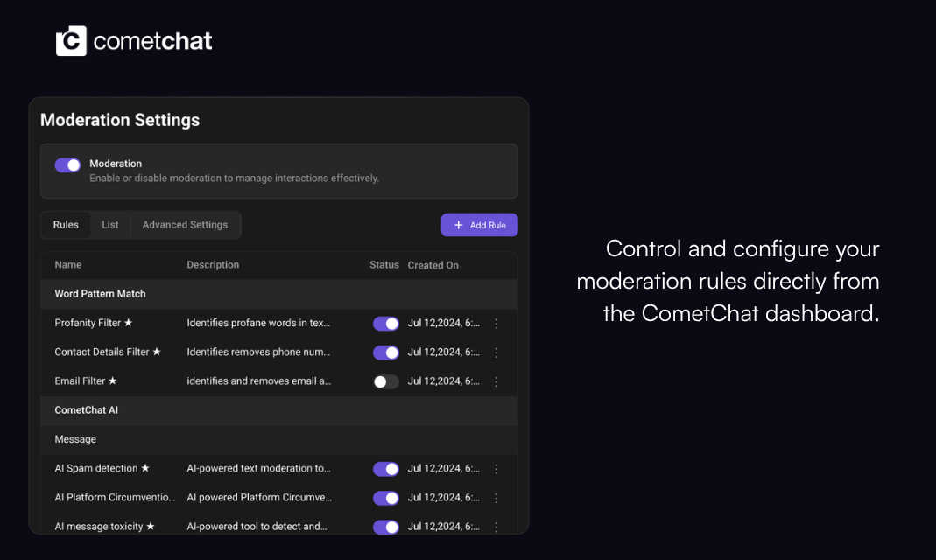Toggle AI Platform Circumvention rule status
936x560 pixels.
[x=385, y=498]
